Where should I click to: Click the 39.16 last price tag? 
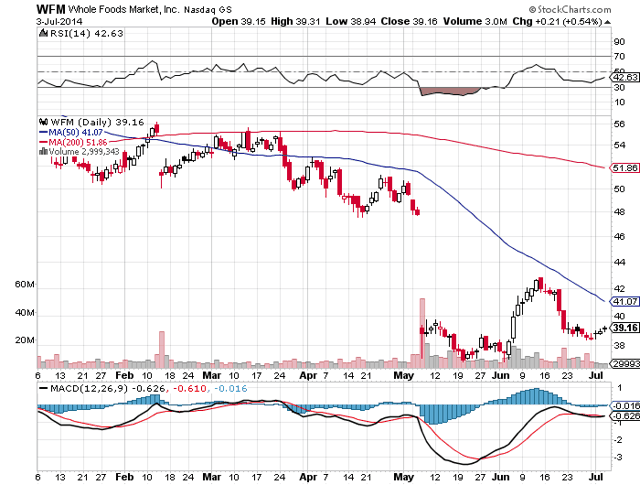point(625,328)
